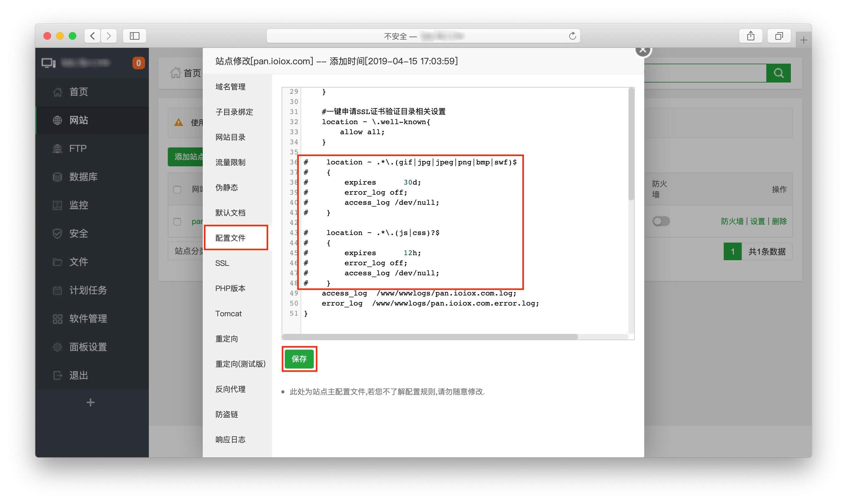
Task: Open a new Safari tab plus
Action: (803, 40)
